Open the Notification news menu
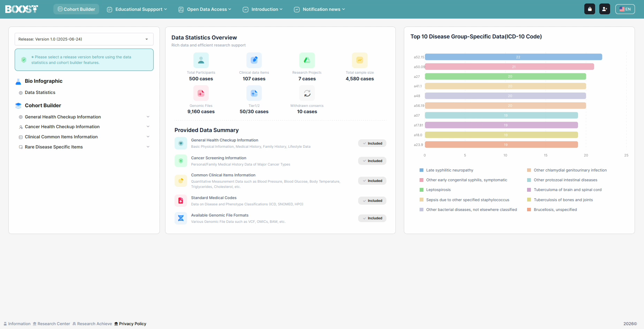The width and height of the screenshot is (644, 329). coord(319,9)
